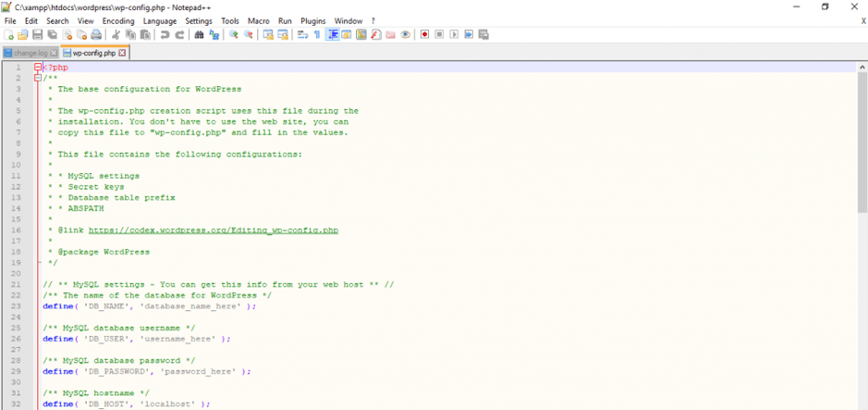Viewport: 868px width, 410px height.
Task: Create a new file with the New icon
Action: pos(8,34)
